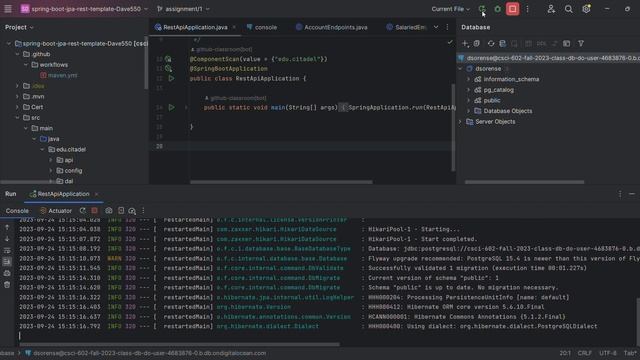Rerun the application with the green rerun icon

pos(482,9)
